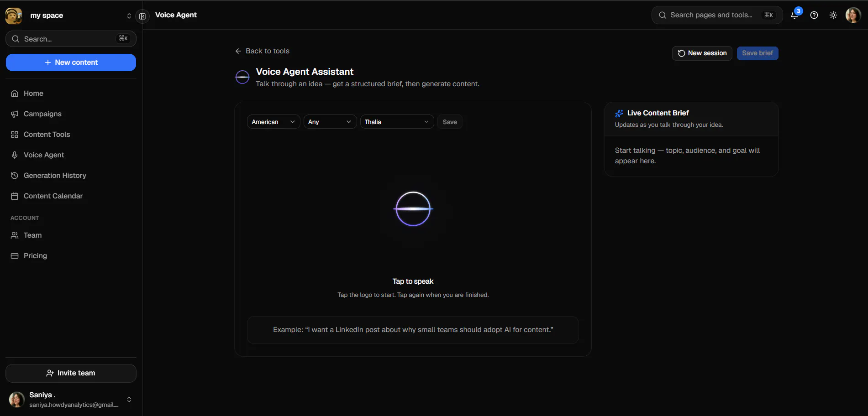The image size is (868, 416).
Task: Open the help question mark icon
Action: click(x=814, y=15)
